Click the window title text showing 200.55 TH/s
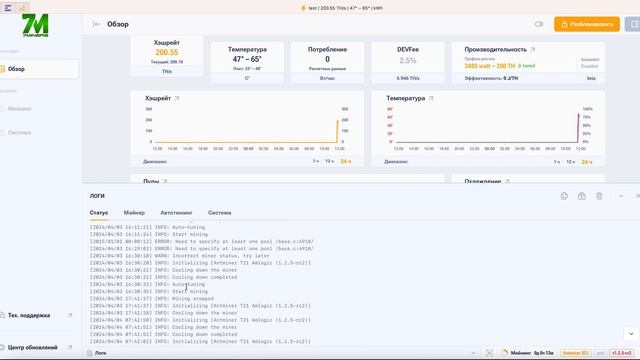 pos(345,8)
